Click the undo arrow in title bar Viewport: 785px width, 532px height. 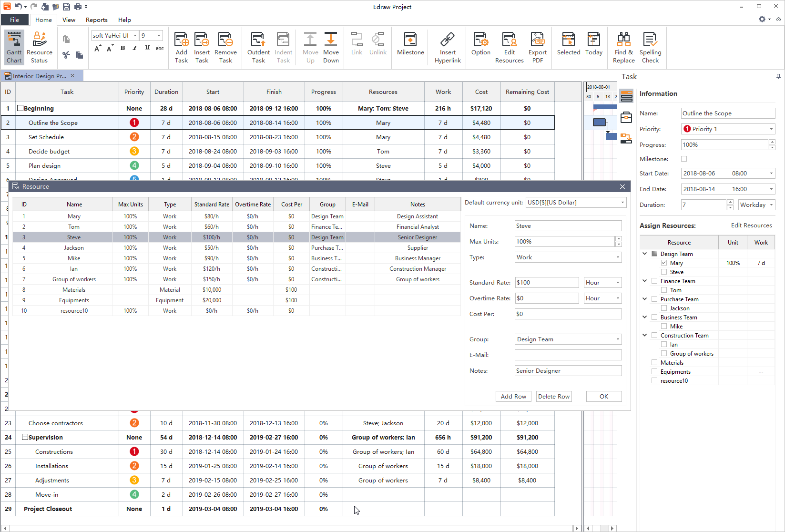(x=19, y=6)
